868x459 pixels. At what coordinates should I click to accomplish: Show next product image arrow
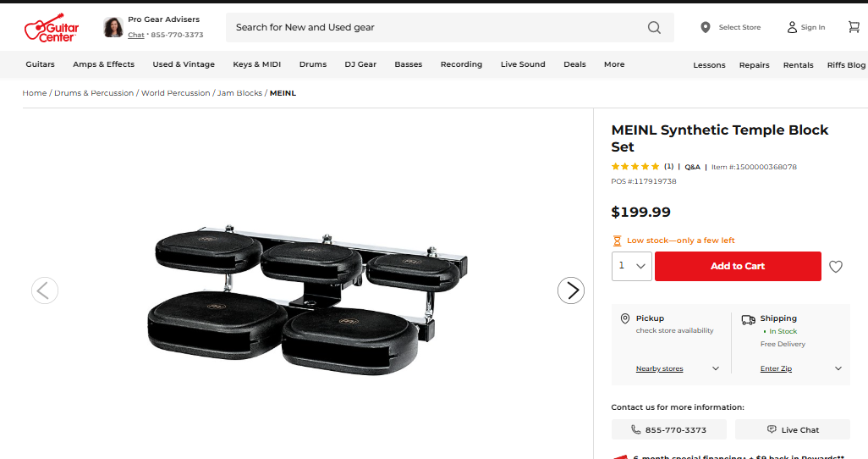pyautogui.click(x=571, y=290)
